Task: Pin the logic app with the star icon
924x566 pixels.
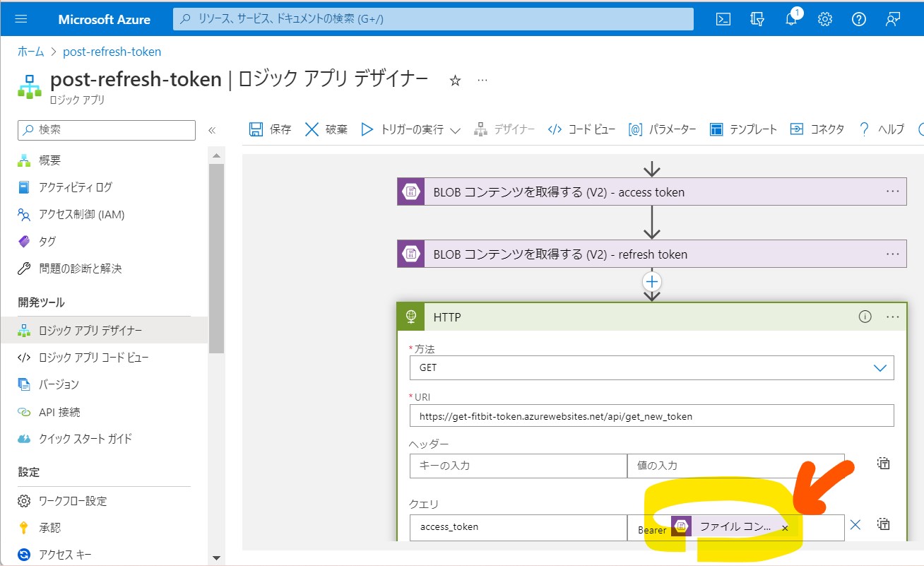Action: [x=455, y=81]
